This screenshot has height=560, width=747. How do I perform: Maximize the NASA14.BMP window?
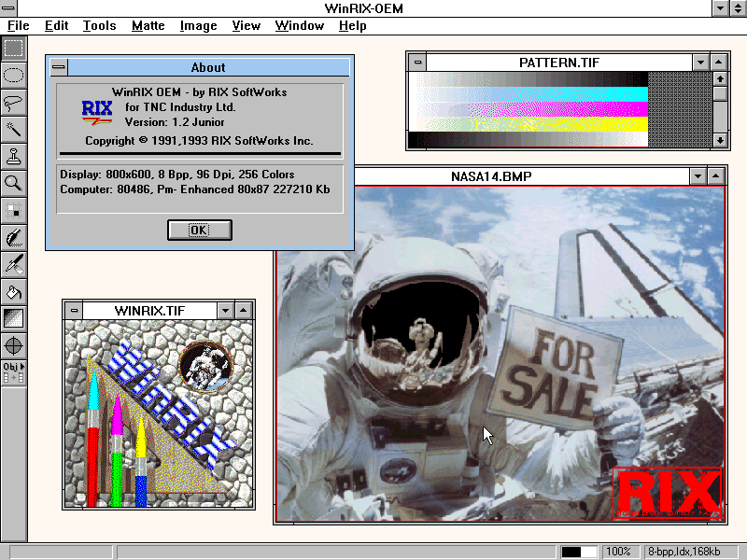point(715,176)
